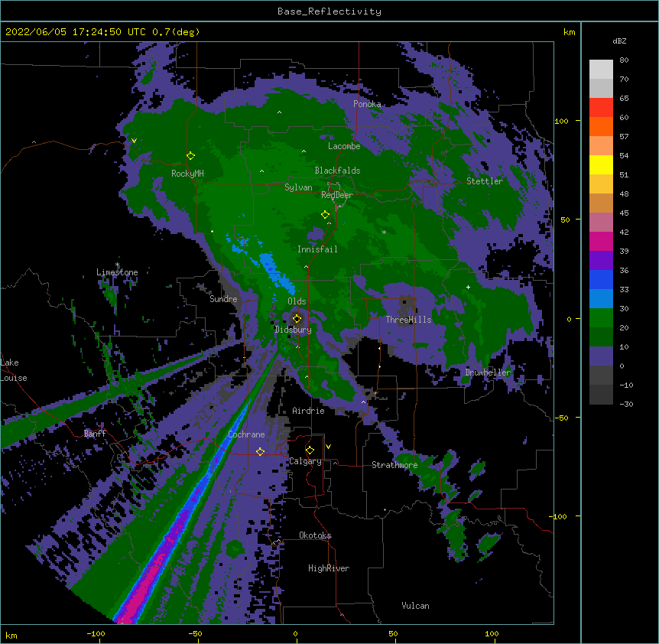Click the dBZ legend heading
The height and width of the screenshot is (644, 659).
point(619,41)
